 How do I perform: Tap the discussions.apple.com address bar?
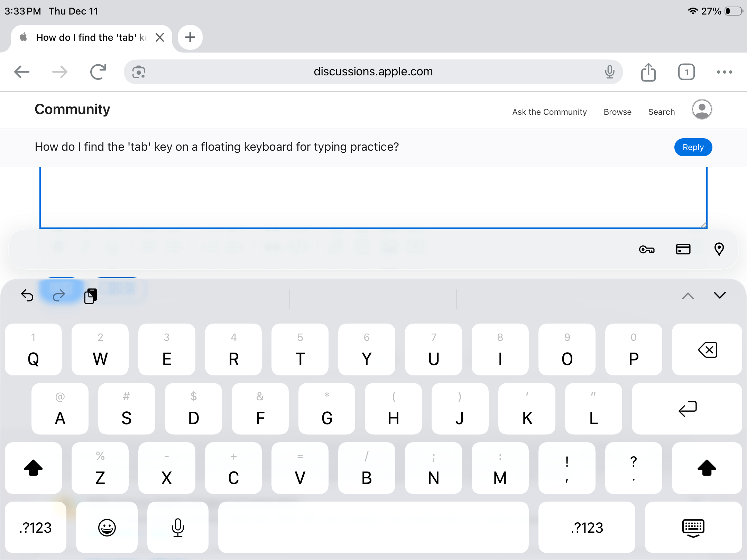[373, 72]
